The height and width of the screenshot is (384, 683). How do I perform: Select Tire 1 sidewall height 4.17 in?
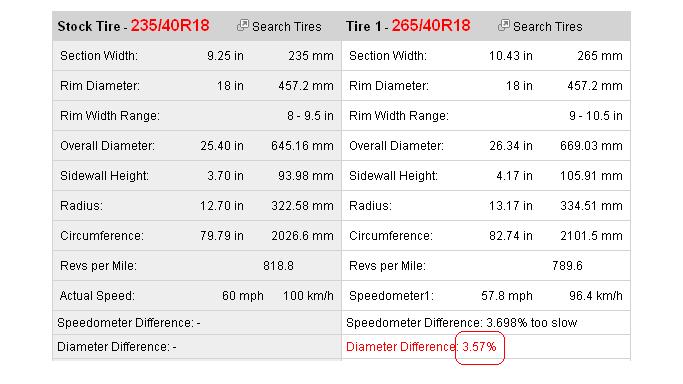pyautogui.click(x=514, y=176)
